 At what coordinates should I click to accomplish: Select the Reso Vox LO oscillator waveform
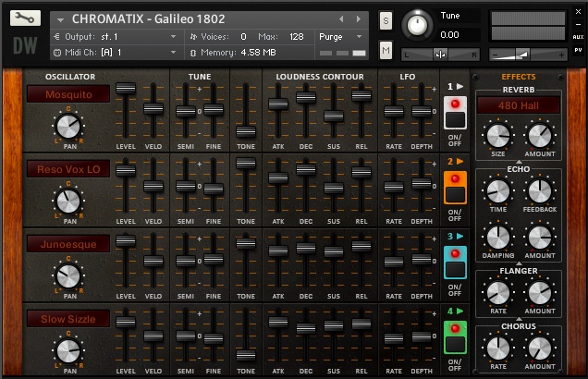(x=67, y=169)
